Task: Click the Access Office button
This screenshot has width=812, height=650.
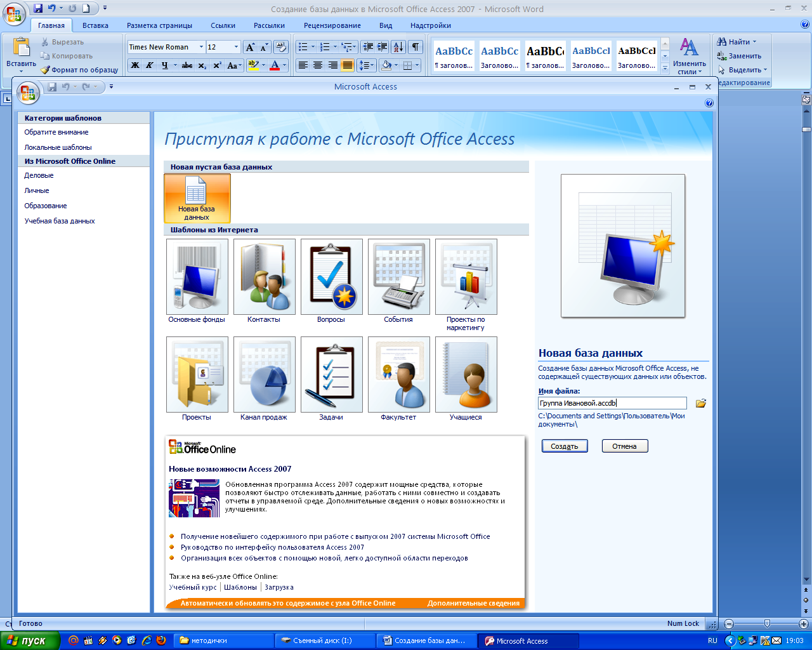Action: (28, 94)
